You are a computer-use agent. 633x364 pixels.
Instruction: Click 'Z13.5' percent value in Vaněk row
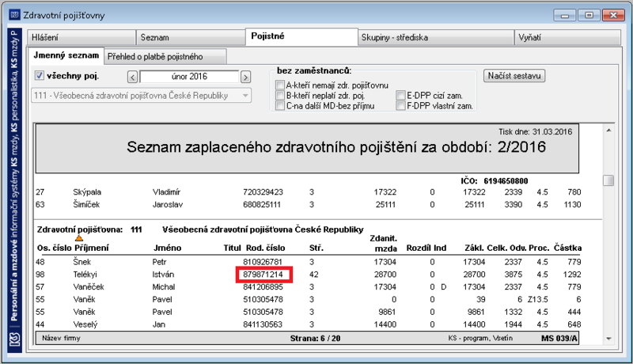(x=538, y=299)
